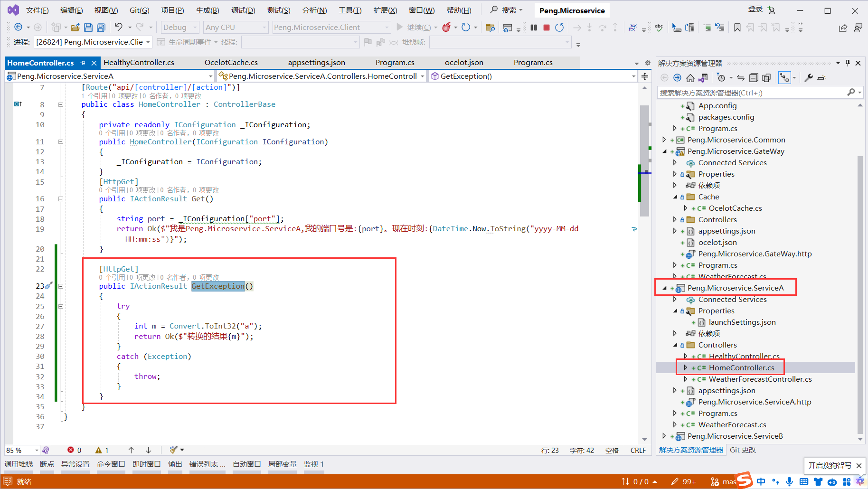Click the red Stop Debugging square icon
Screen dimensions: 868x489
[x=547, y=28]
